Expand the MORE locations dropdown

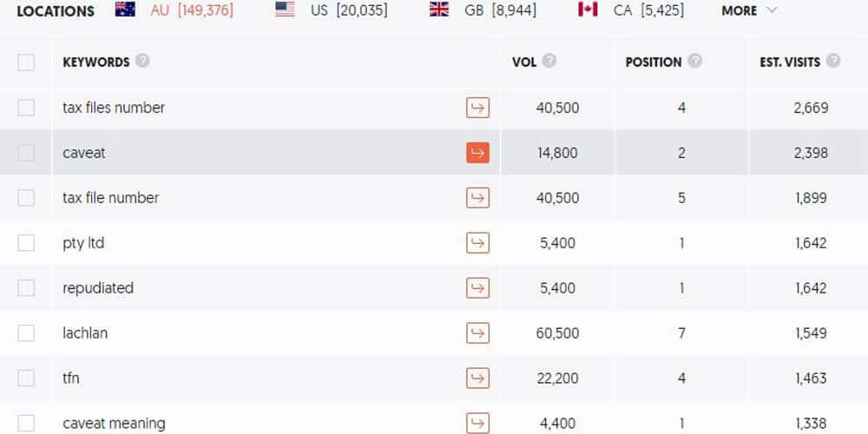coord(749,10)
